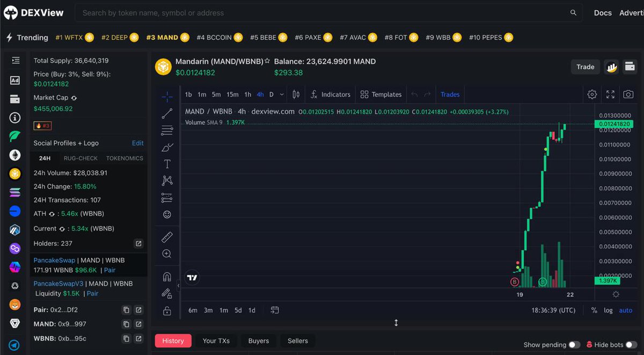Screen dimensions: 644x355
Task: Open Telegram link in left sidebar
Action: (x=15, y=345)
